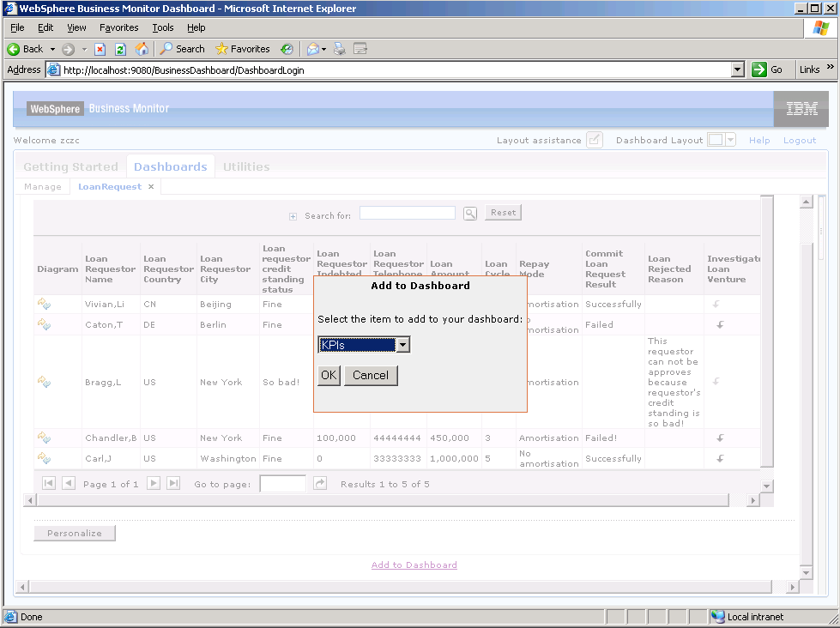Go to Home page icon
The height and width of the screenshot is (628, 840).
(x=142, y=49)
